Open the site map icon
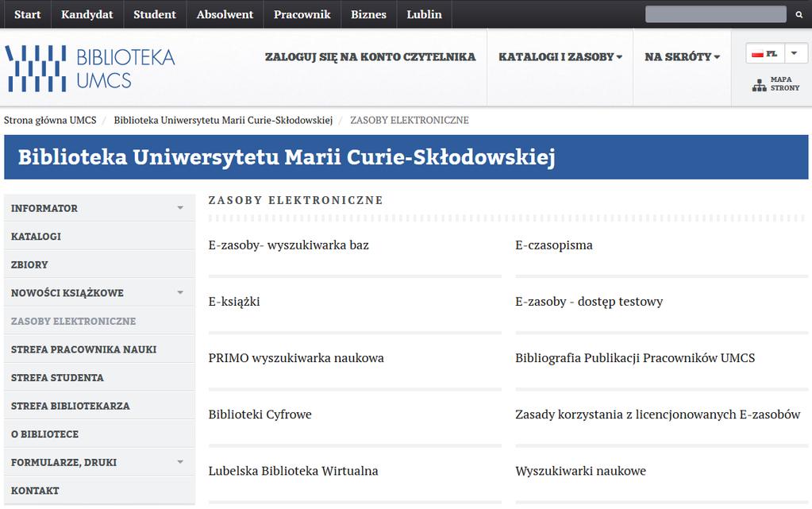Screen dimensions: 812x509 759,84
